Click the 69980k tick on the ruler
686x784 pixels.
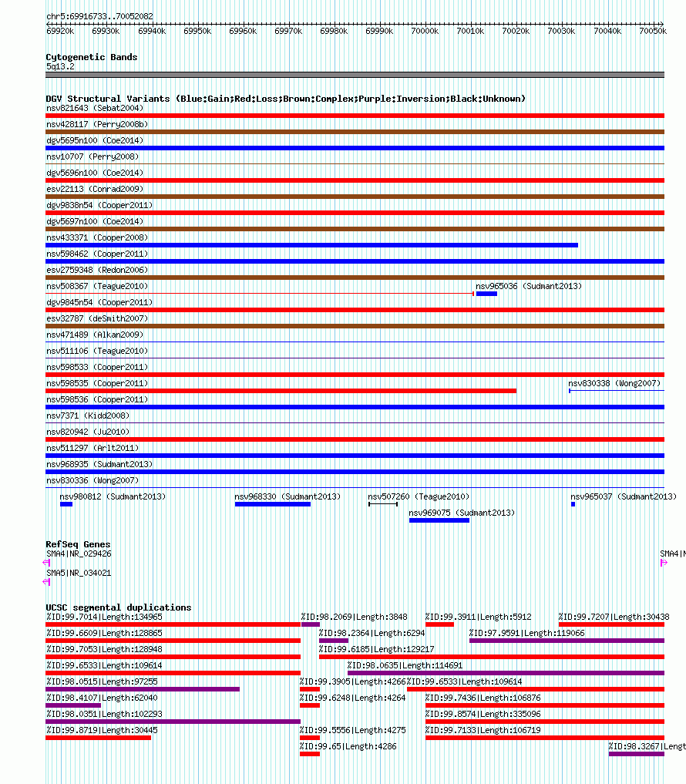click(334, 31)
